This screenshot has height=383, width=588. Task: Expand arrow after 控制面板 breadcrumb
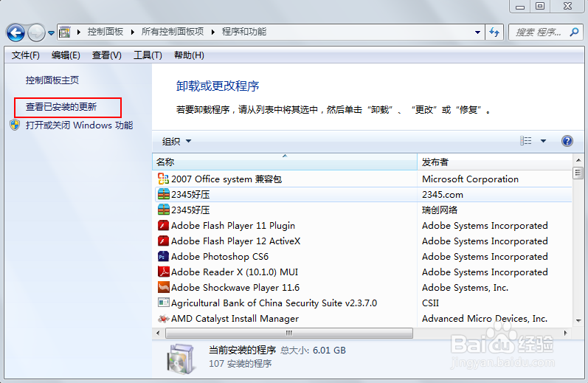point(132,32)
